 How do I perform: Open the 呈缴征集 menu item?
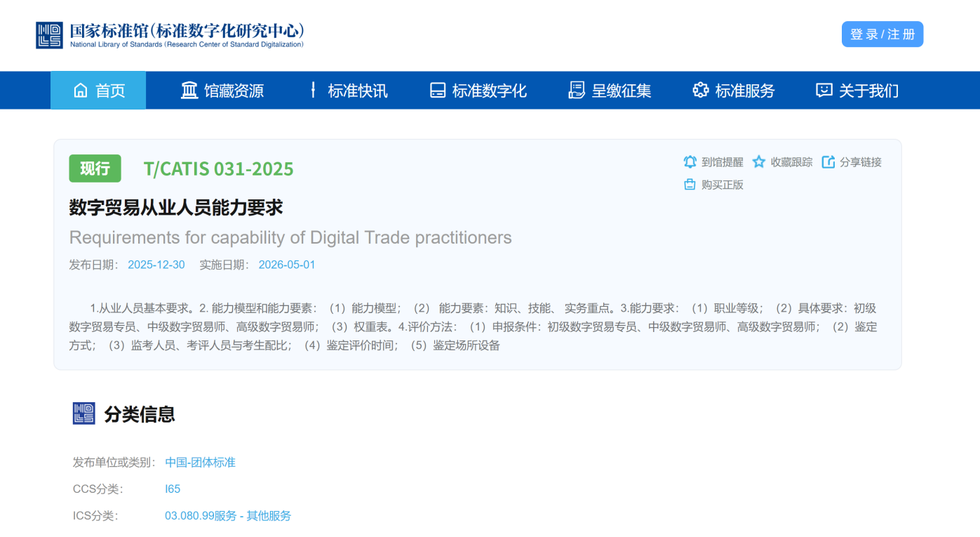(610, 91)
